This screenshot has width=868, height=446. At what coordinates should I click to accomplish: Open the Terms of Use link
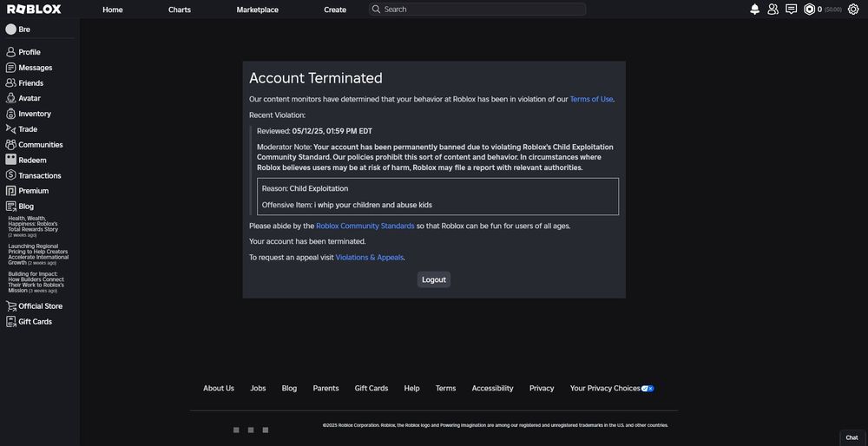tap(591, 99)
